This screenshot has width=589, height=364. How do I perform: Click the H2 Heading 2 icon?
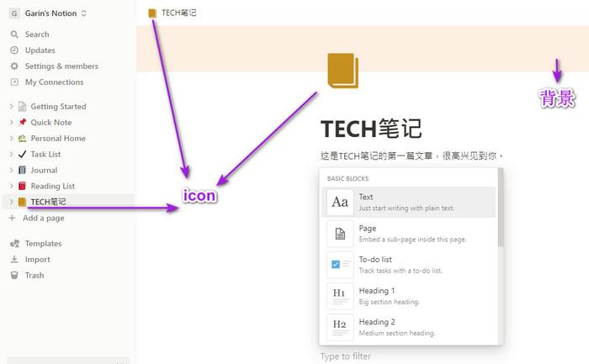(x=340, y=327)
